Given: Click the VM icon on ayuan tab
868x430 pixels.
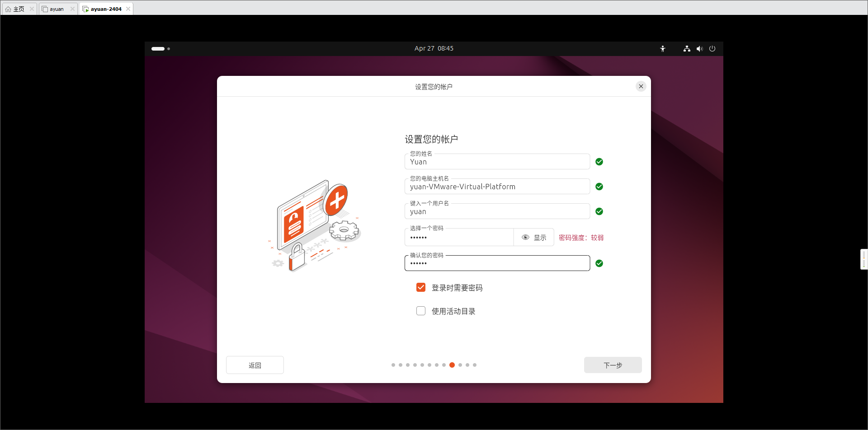Looking at the screenshot, I should click(x=45, y=9).
